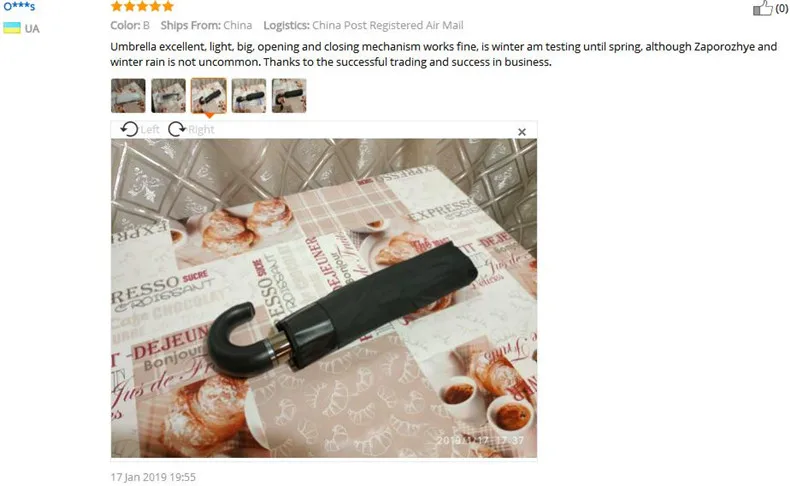Open the fourth review photo thumbnail
Screen dimensions: 790x486
249,96
